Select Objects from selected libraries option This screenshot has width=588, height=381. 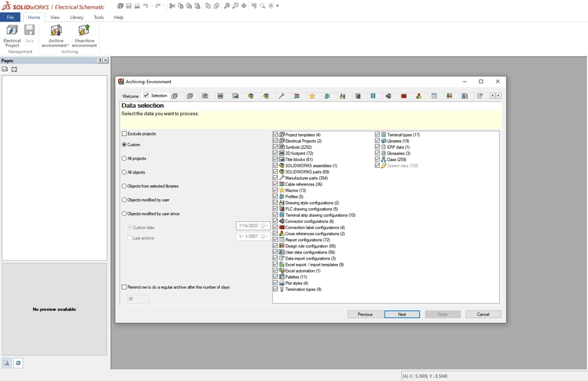[x=124, y=186]
